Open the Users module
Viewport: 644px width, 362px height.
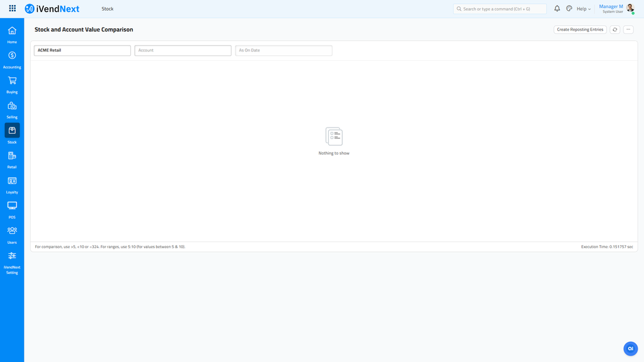pos(12,234)
